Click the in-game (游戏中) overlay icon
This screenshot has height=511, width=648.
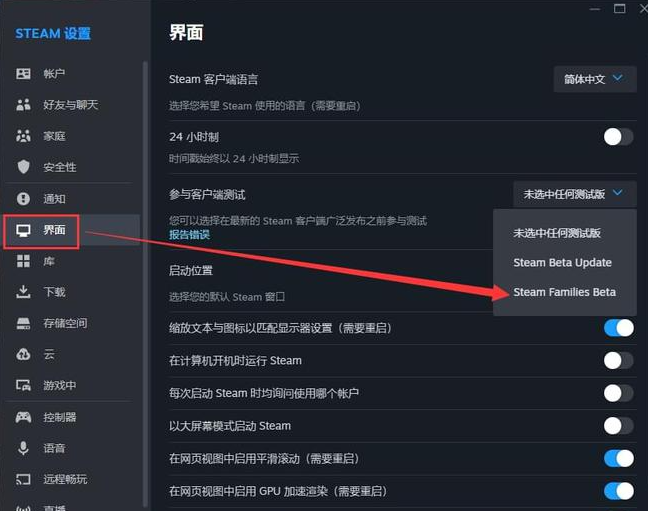23,385
